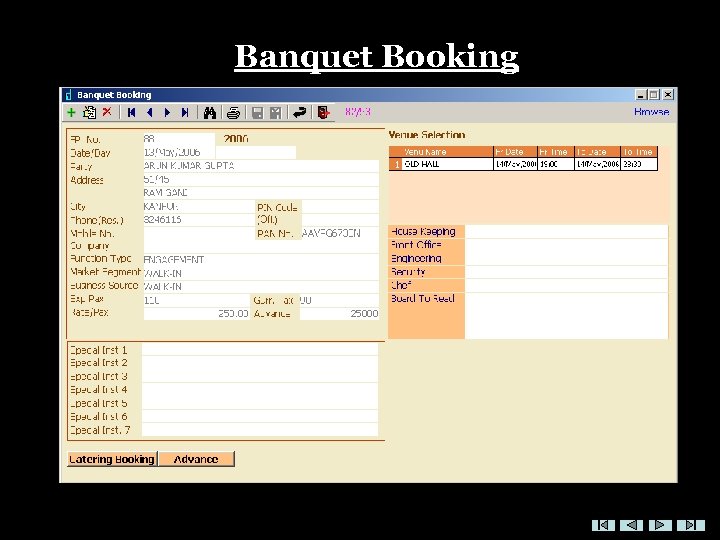Click the To Time column header
Viewport: 720px width, 540px height.
(x=639, y=152)
